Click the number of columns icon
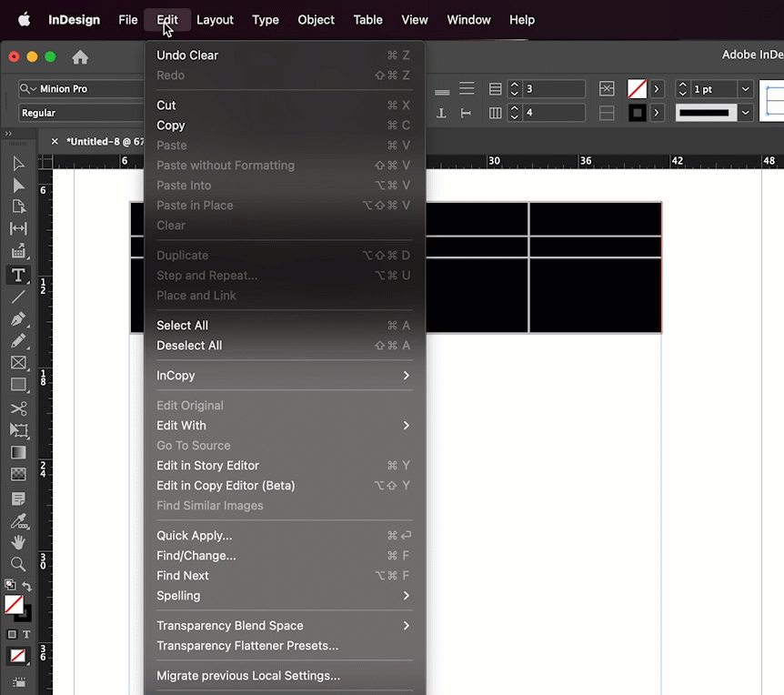Image resolution: width=784 pixels, height=695 pixels. point(495,113)
